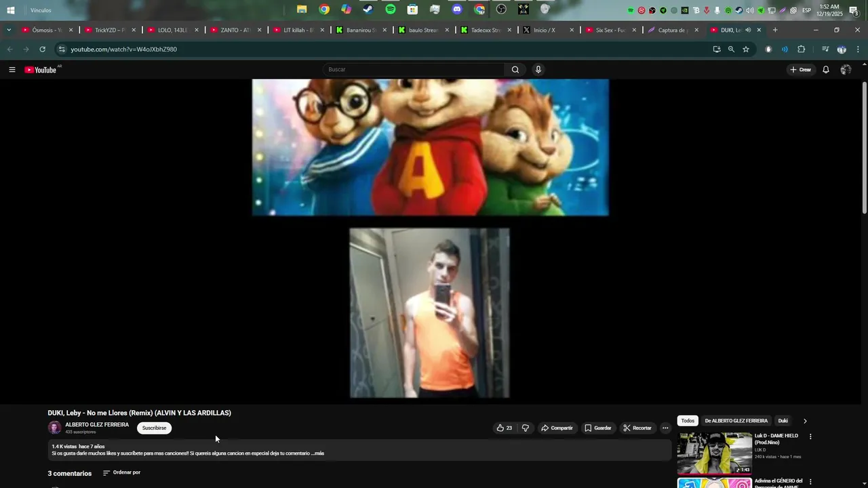Open YouTube notifications bell
The width and height of the screenshot is (868, 488).
click(826, 70)
